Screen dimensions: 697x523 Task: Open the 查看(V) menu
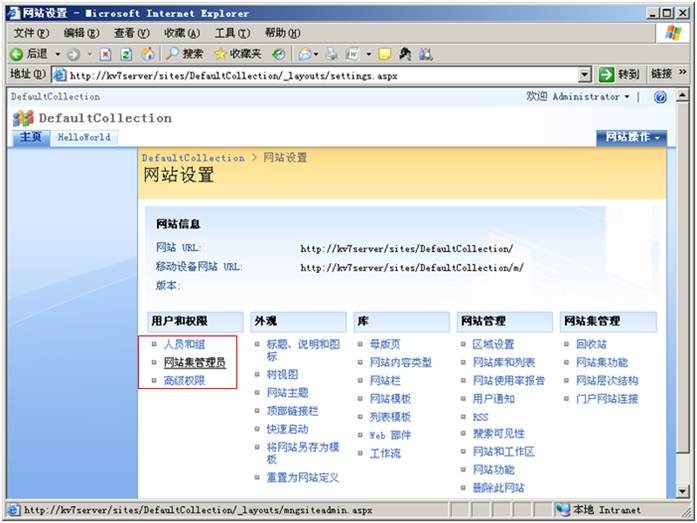[132, 33]
